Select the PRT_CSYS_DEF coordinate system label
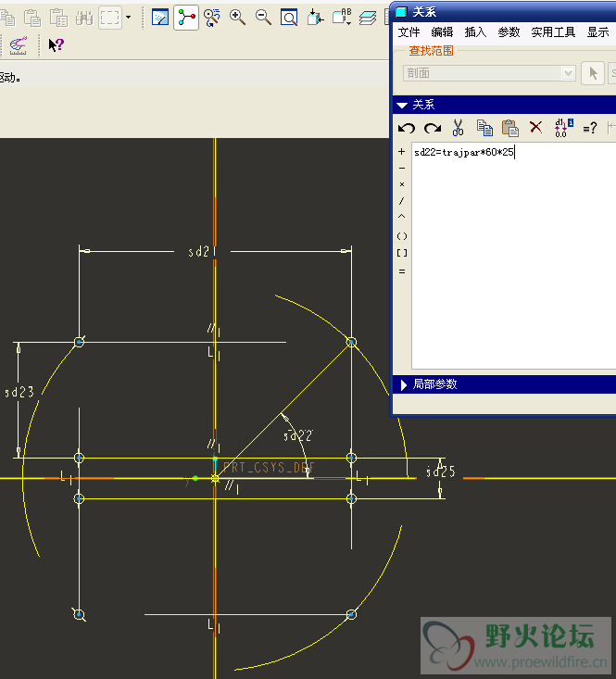The width and height of the screenshot is (616, 679). point(269,468)
